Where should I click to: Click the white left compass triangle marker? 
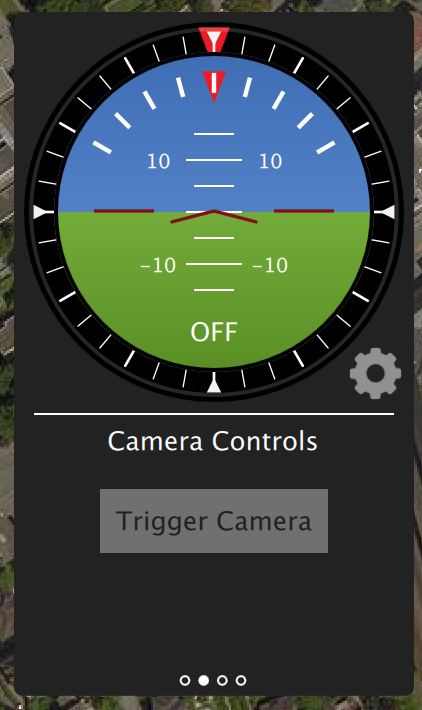[43, 212]
